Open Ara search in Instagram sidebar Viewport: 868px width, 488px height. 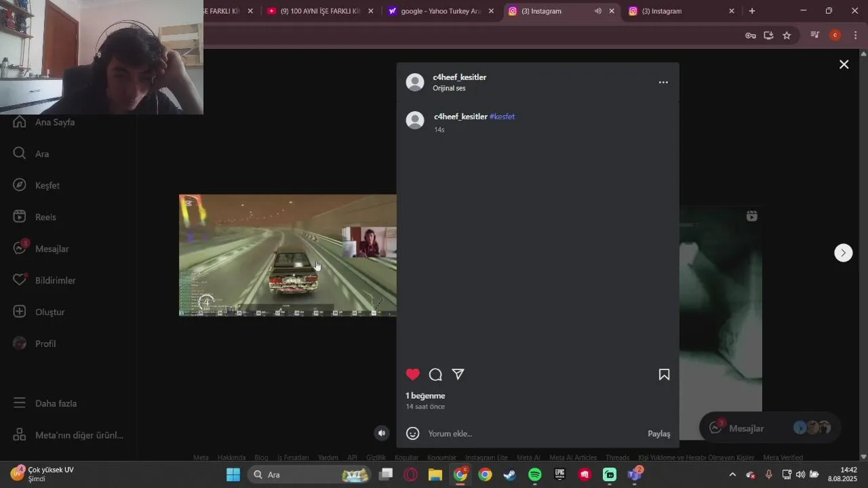pos(31,154)
